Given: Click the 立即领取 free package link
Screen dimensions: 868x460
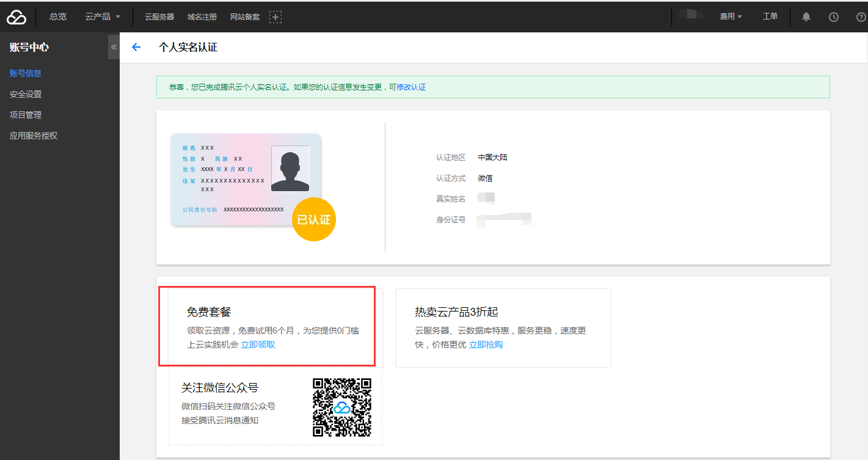Looking at the screenshot, I should coord(258,345).
